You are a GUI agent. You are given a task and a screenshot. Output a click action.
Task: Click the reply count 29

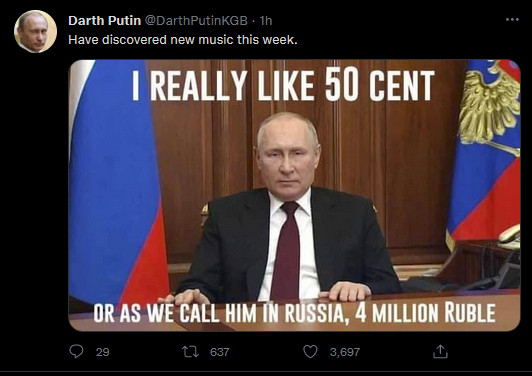pyautogui.click(x=102, y=352)
